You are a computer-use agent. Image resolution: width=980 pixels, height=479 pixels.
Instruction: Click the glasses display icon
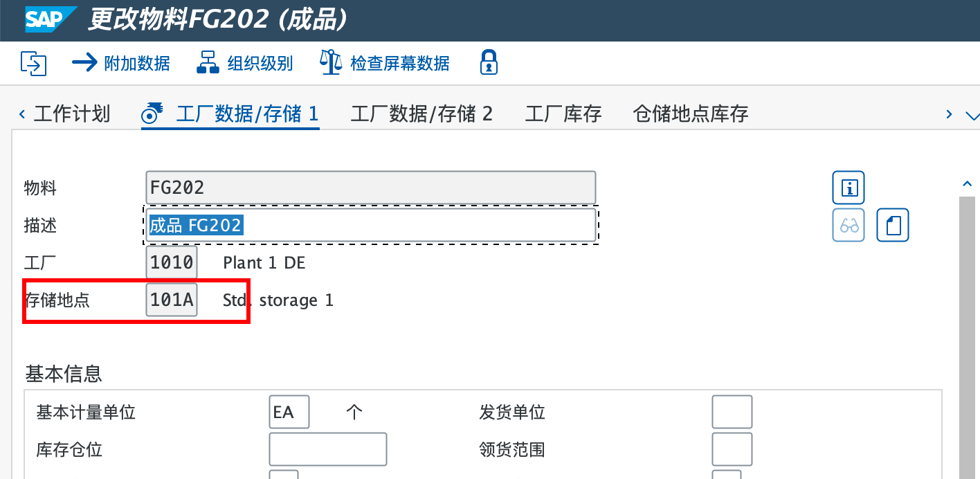pyautogui.click(x=848, y=225)
